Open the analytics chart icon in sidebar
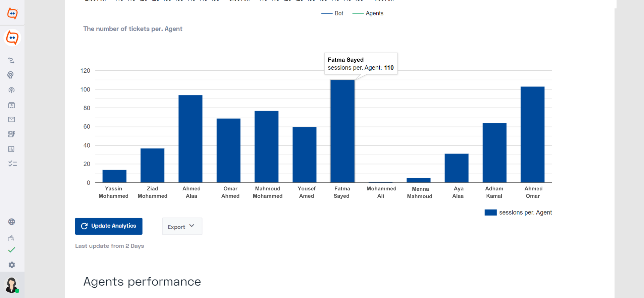This screenshot has height=298, width=644. tap(11, 149)
